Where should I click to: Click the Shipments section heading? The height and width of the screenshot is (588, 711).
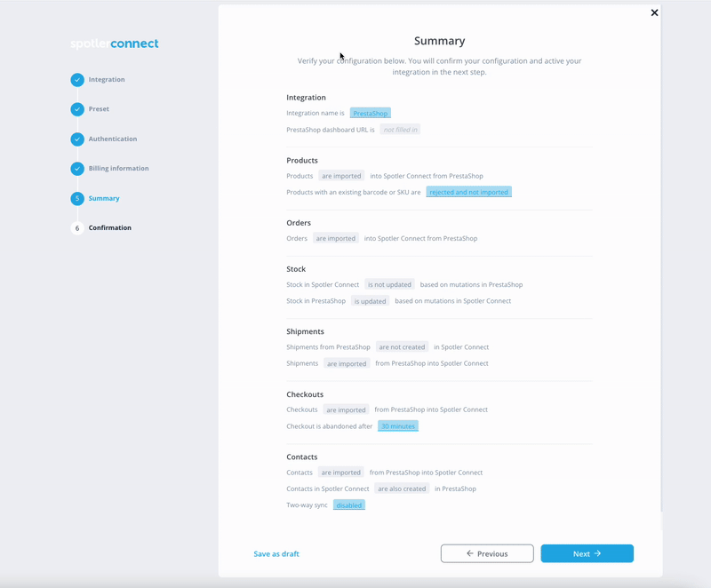pyautogui.click(x=305, y=331)
